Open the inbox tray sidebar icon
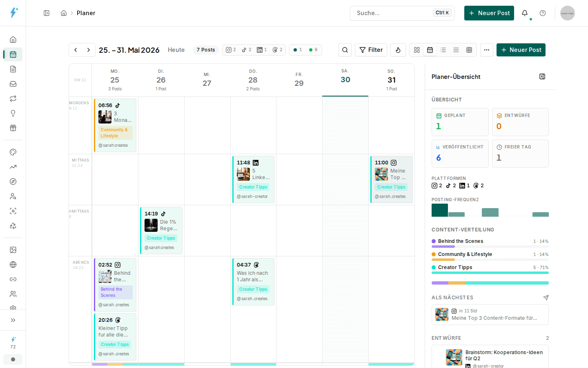The image size is (588, 368). 13,84
